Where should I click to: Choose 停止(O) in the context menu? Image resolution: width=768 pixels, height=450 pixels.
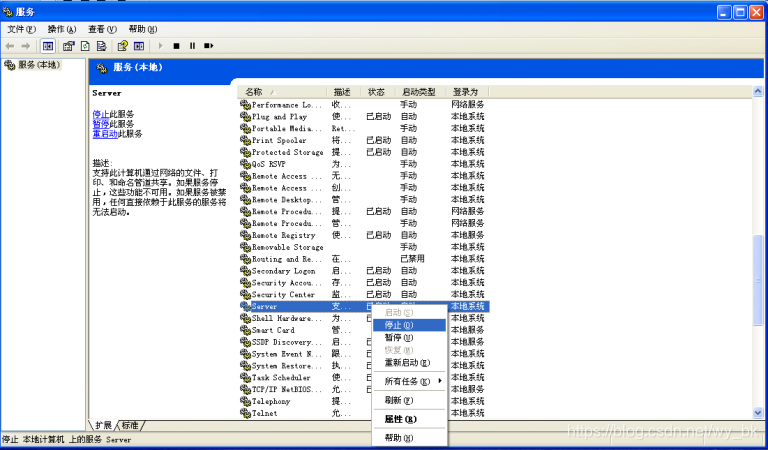(x=409, y=325)
